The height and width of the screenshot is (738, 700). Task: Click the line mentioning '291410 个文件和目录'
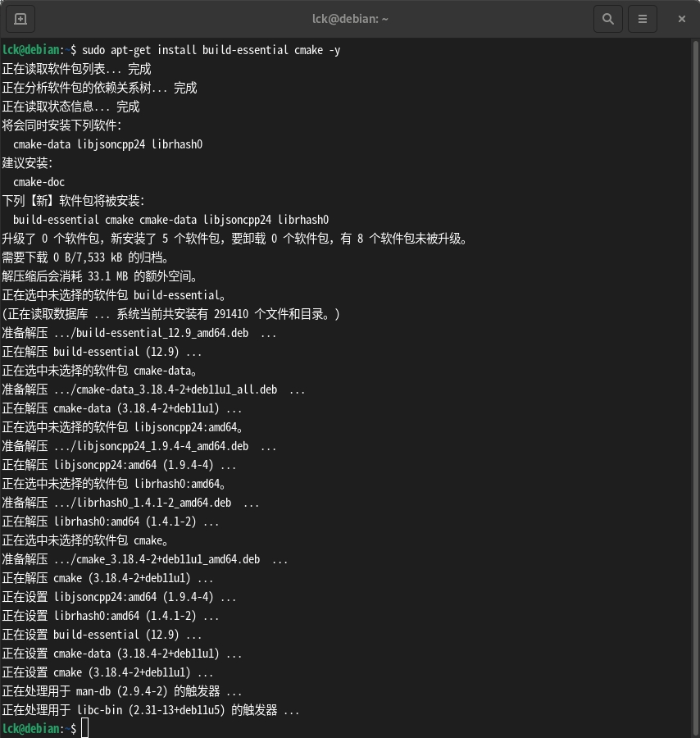click(x=170, y=314)
